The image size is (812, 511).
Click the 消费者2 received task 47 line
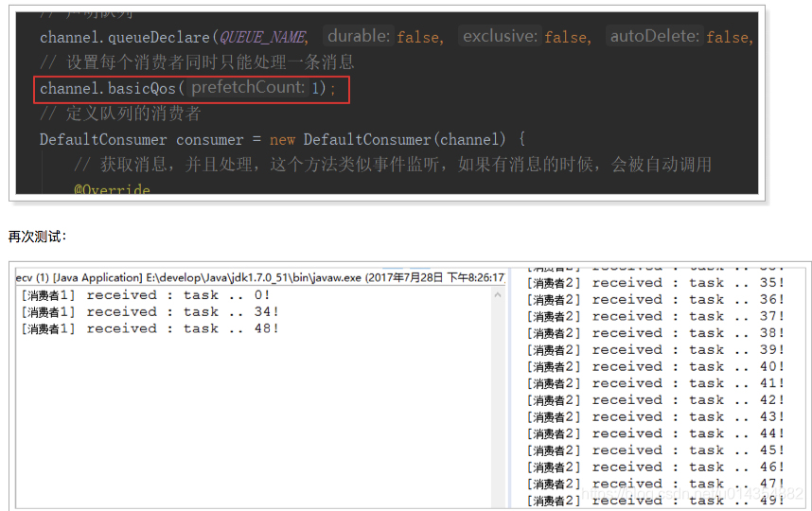click(656, 484)
